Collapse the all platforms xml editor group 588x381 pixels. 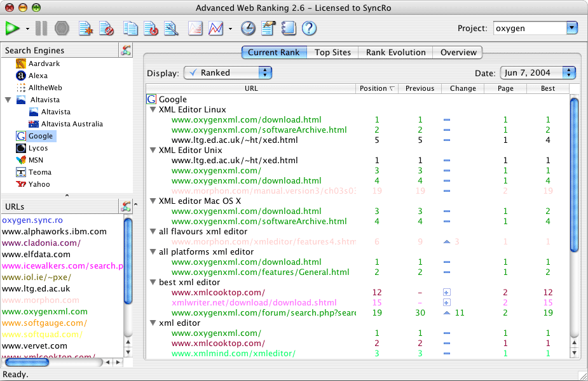click(153, 251)
